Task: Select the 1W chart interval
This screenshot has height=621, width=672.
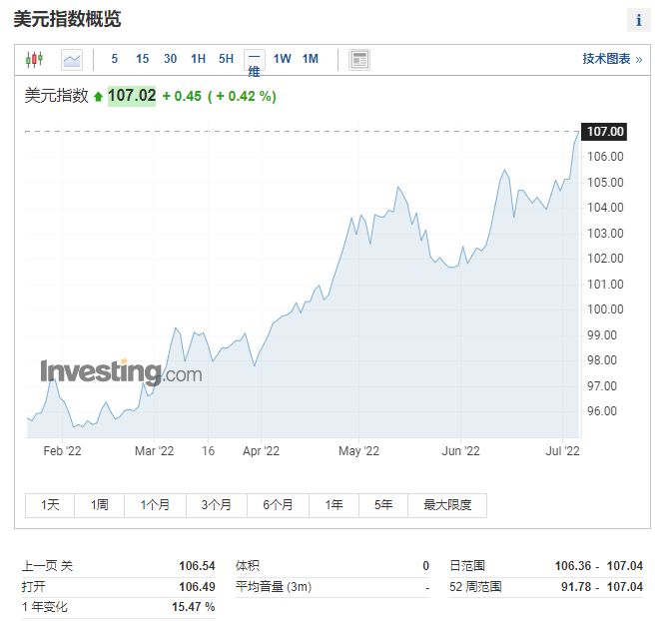Action: (283, 59)
